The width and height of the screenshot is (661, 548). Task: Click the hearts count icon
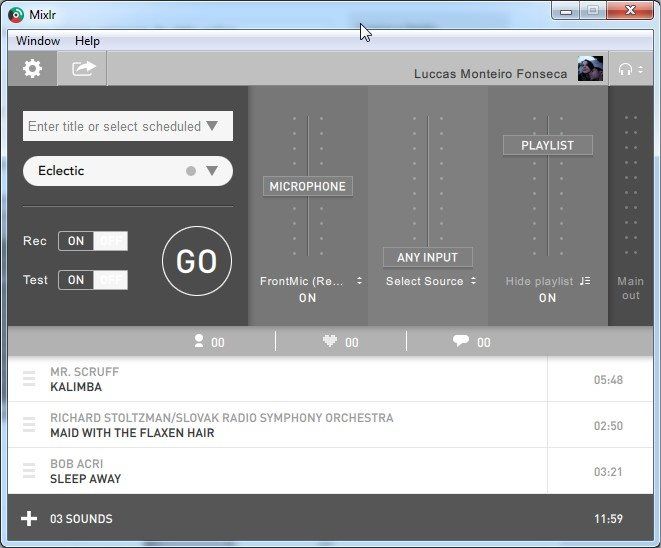pos(330,341)
